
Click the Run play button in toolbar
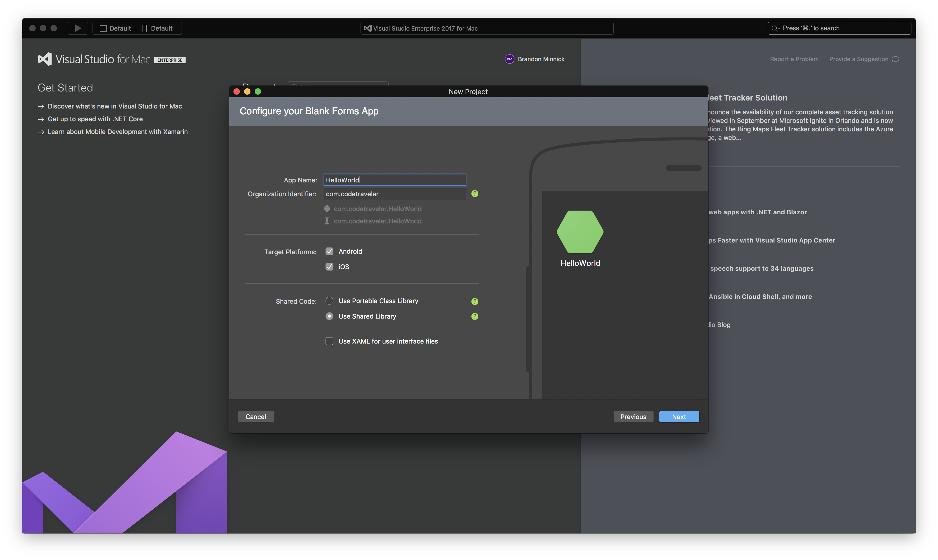[x=78, y=28]
